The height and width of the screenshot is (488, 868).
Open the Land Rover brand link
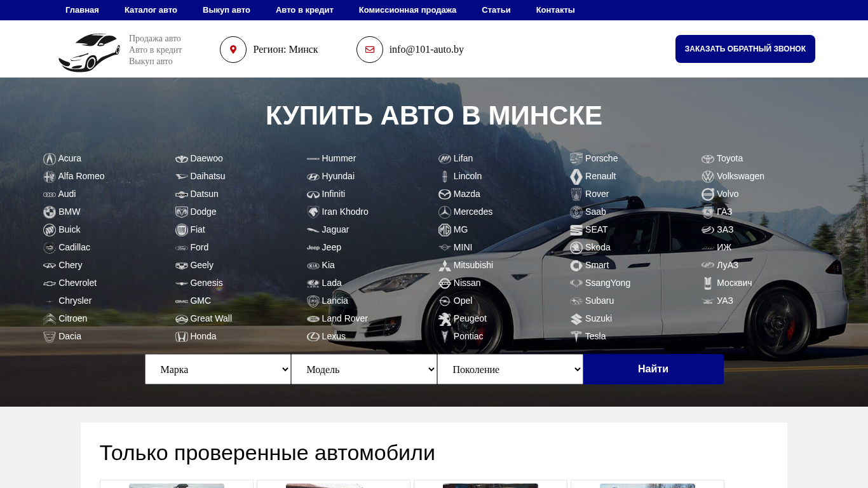click(x=344, y=319)
